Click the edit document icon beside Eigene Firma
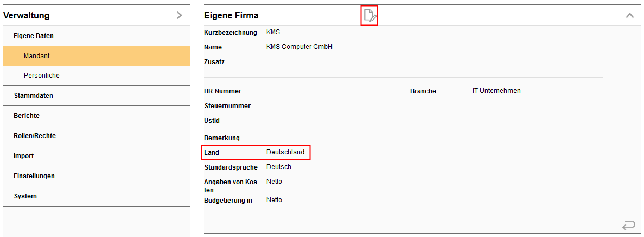 point(369,16)
